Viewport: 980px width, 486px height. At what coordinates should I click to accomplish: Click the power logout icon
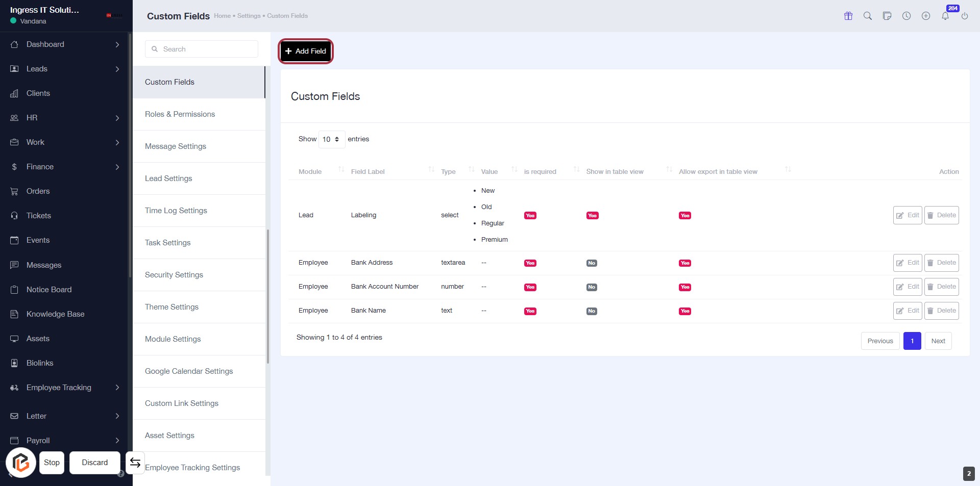pos(965,16)
